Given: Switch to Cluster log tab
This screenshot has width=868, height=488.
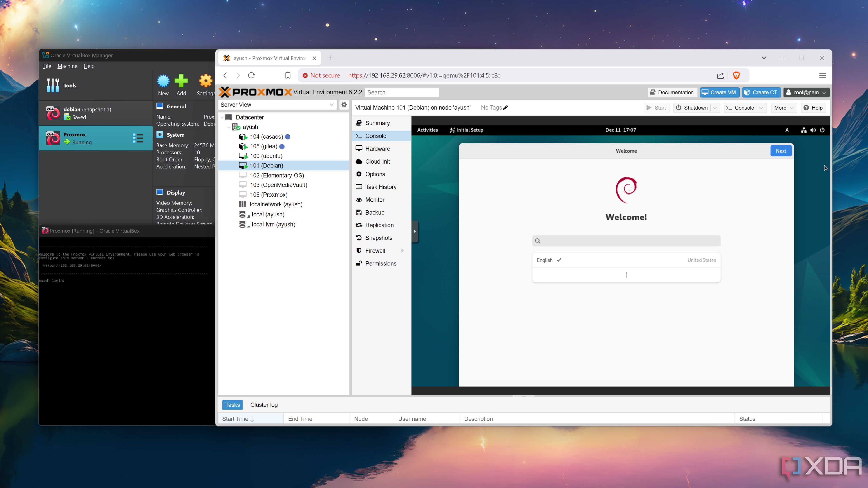Looking at the screenshot, I should click(x=264, y=405).
